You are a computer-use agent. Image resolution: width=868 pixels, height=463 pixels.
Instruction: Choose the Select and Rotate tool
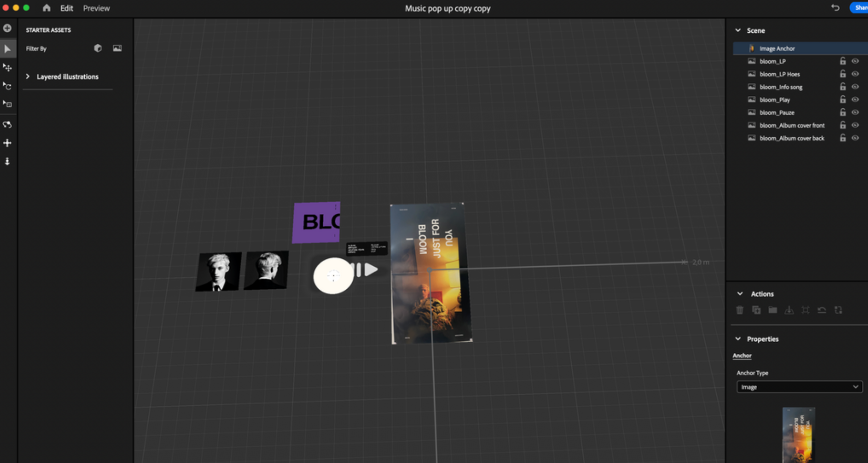(x=7, y=86)
